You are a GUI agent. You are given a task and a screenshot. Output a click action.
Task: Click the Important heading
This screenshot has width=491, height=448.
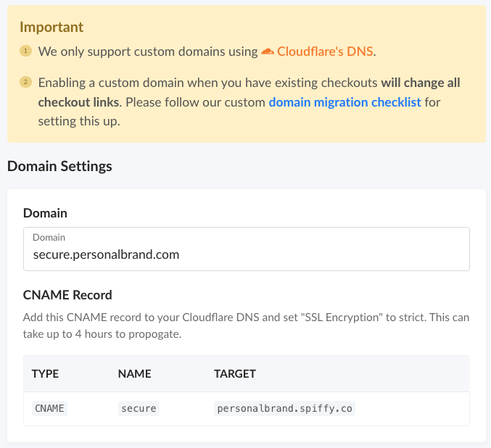click(51, 28)
